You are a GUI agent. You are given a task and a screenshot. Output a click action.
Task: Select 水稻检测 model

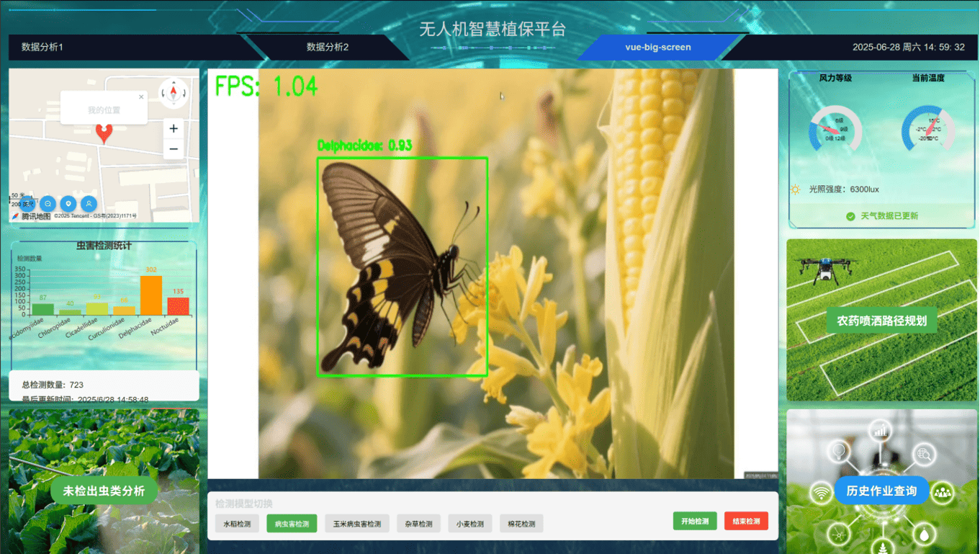tap(237, 524)
